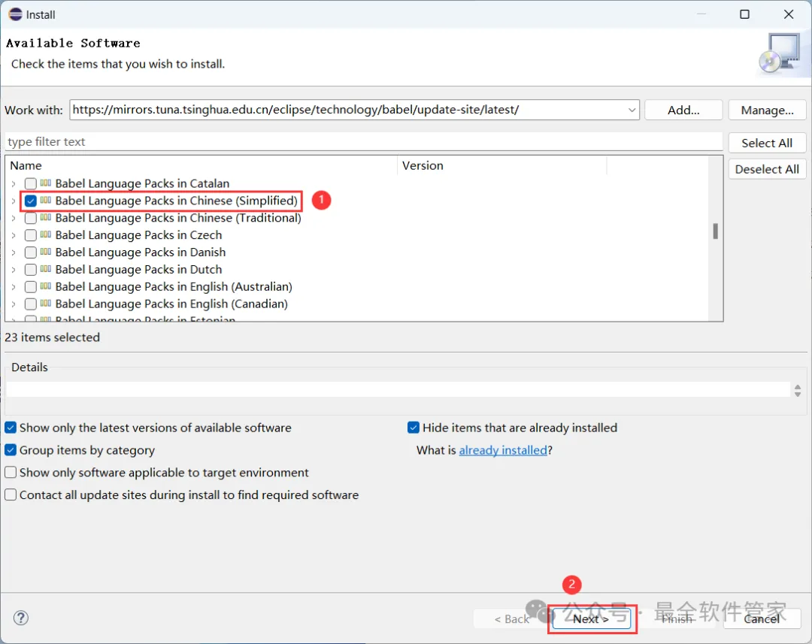Click the Czech pack category icon
This screenshot has height=644, width=812.
pyautogui.click(x=46, y=234)
